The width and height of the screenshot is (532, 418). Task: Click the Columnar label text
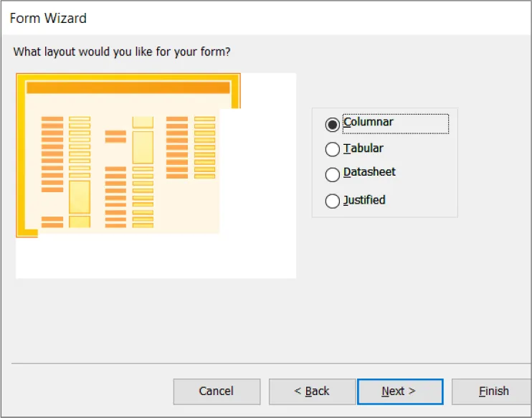pyautogui.click(x=369, y=122)
